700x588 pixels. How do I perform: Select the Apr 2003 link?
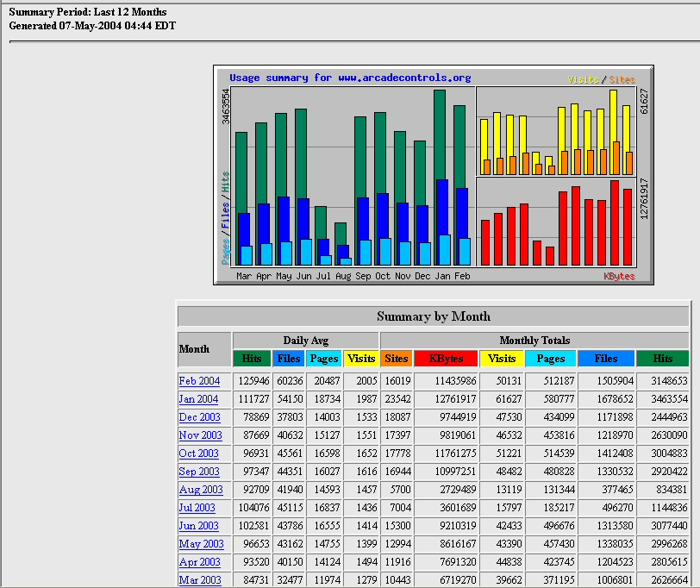[x=199, y=562]
